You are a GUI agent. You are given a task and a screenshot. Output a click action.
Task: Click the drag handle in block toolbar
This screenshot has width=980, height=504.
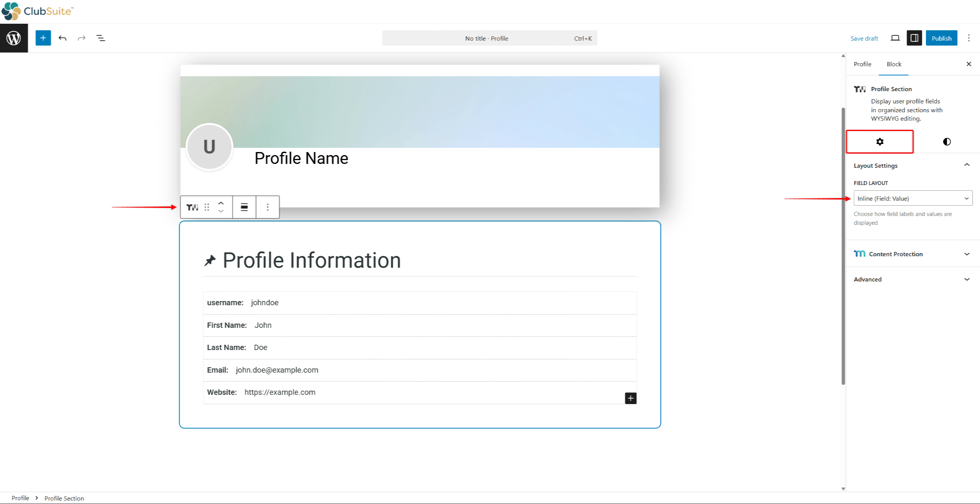(x=207, y=207)
